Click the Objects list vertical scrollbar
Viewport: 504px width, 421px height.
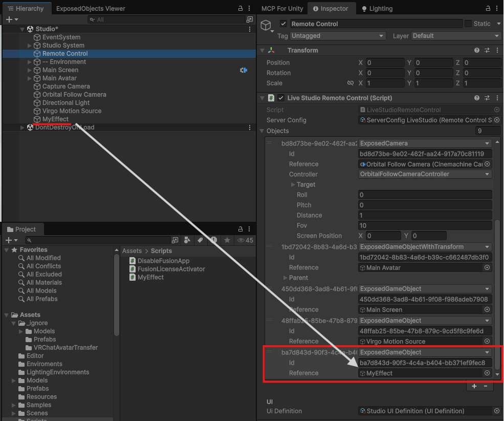click(497, 294)
